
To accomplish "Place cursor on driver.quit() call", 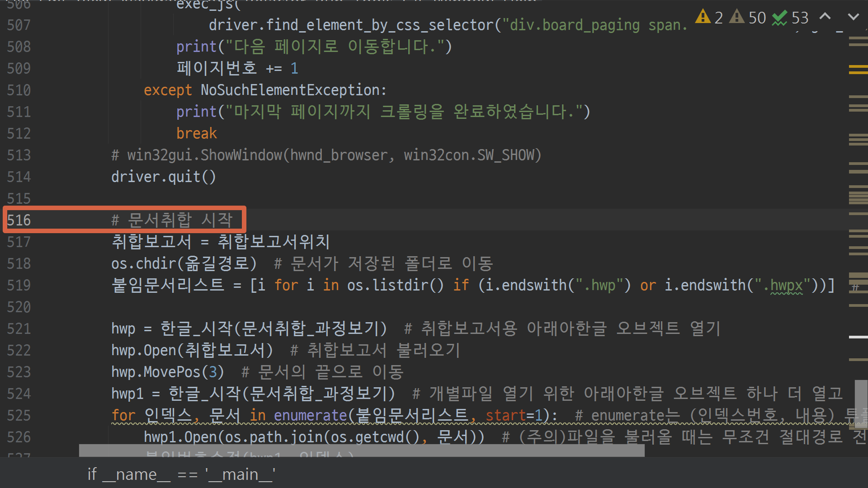I will [x=164, y=177].
